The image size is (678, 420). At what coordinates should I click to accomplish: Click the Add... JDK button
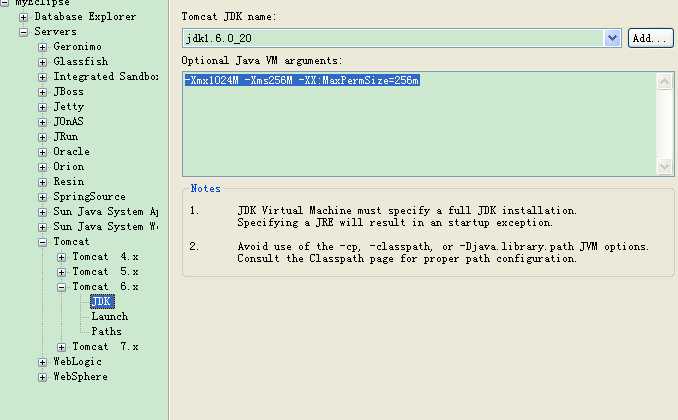[x=650, y=38]
